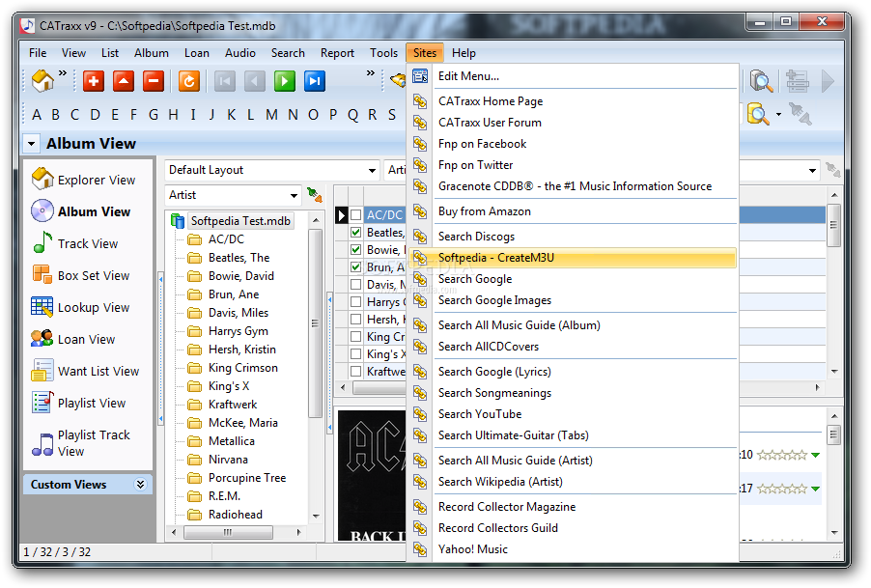This screenshot has height=588, width=871.
Task: Open the Artist grouping dropdown
Action: click(294, 195)
